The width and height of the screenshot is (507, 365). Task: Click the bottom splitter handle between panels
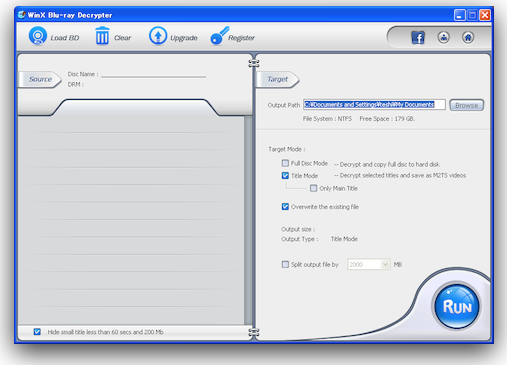pyautogui.click(x=254, y=332)
